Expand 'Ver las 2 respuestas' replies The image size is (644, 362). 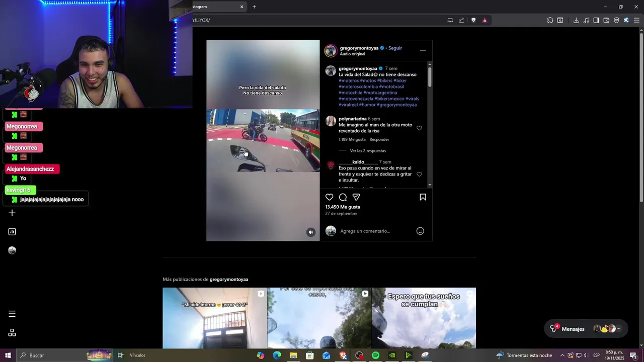pos(368,151)
